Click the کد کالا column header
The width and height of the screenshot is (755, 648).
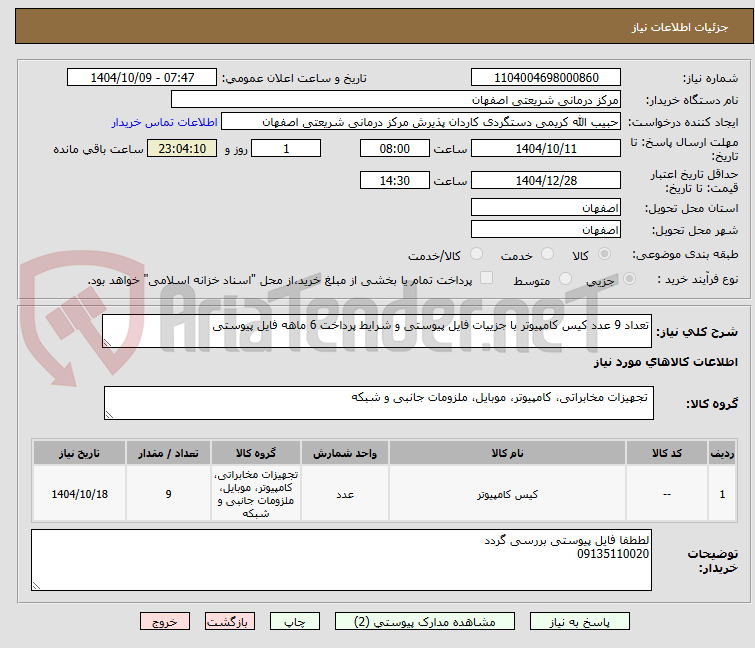667,453
